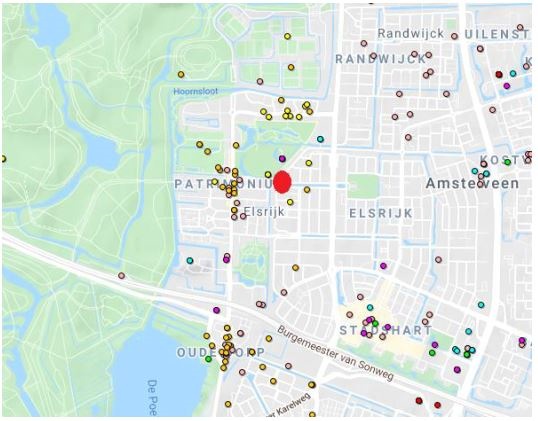Click the Hoornsloot water label
538x421 pixels.
(x=196, y=92)
